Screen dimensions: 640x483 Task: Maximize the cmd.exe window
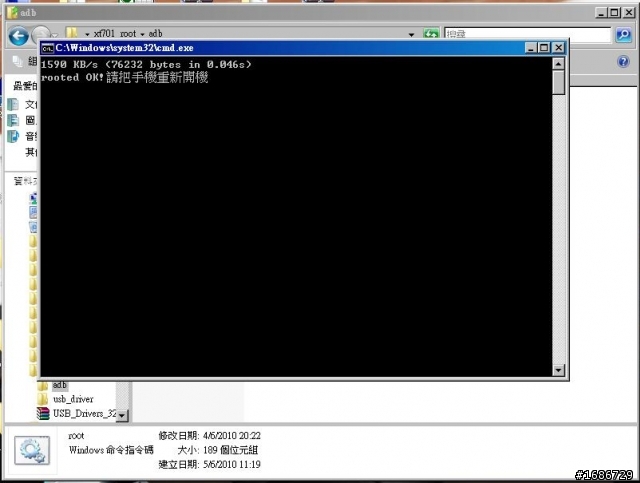tap(544, 48)
